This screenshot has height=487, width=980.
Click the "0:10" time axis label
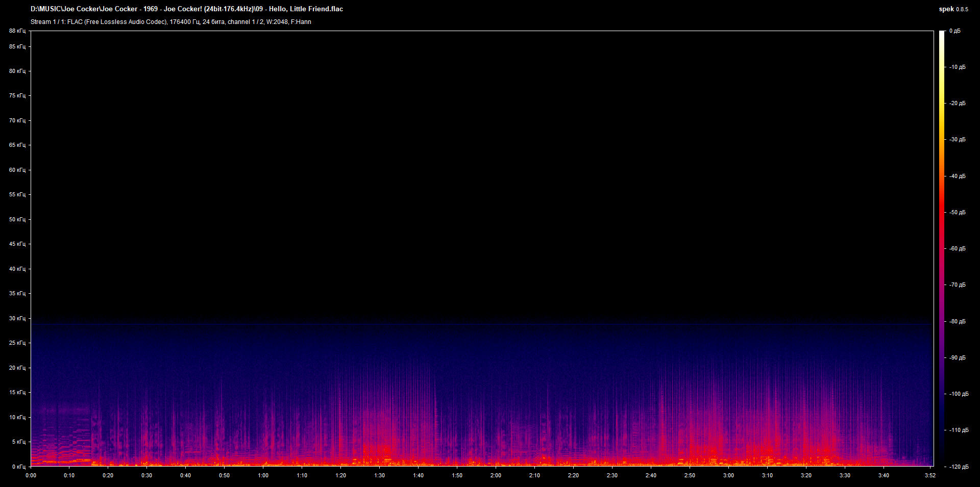69,475
